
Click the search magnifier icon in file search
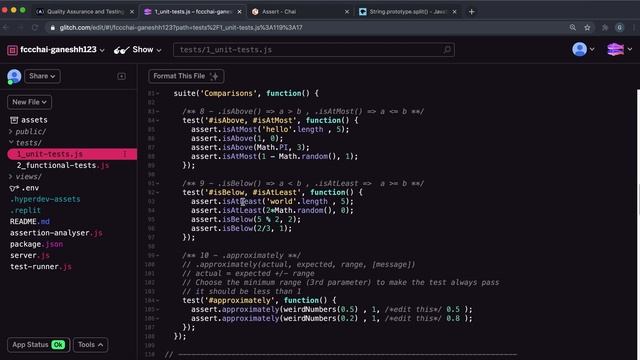tap(447, 50)
